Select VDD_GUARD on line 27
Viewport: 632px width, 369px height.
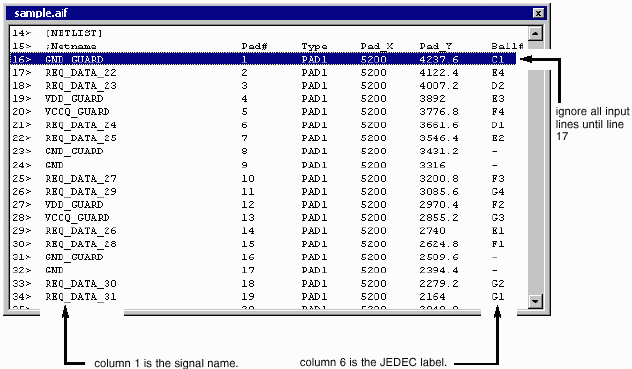click(x=74, y=204)
